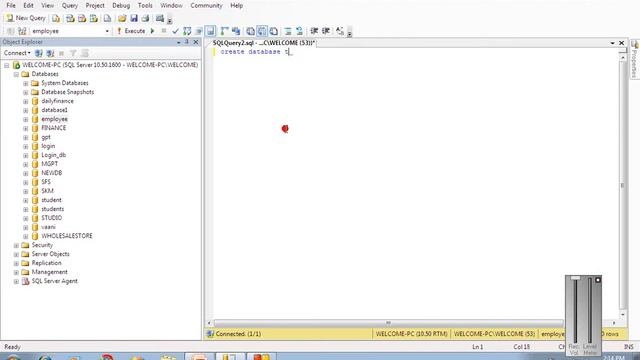This screenshot has width=640, height=360.
Task: Display the Estimated Execution Plan
Action: [187, 31]
